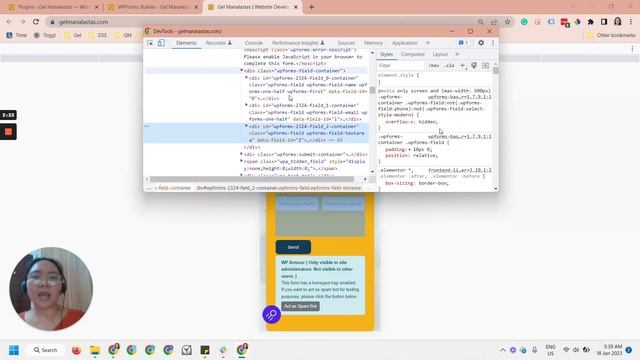This screenshot has width=640, height=360.
Task: Show more DevTools panel tabs
Action: pos(428,43)
